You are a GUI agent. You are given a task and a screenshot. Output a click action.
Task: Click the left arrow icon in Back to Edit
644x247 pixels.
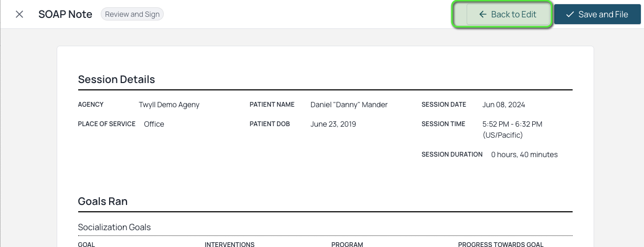point(483,14)
